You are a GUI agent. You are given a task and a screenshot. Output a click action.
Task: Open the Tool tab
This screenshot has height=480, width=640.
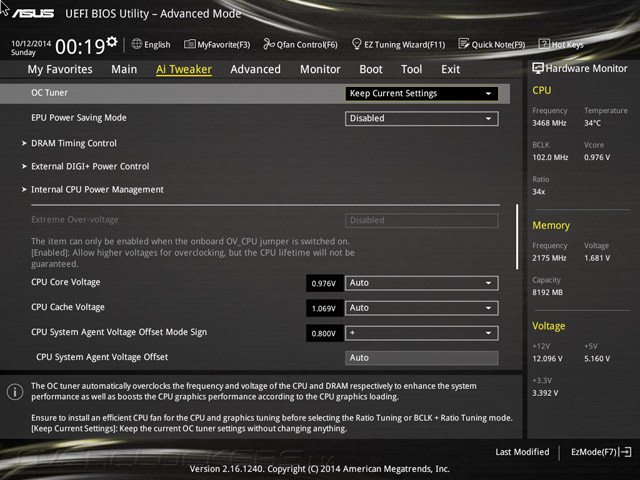pyautogui.click(x=411, y=69)
